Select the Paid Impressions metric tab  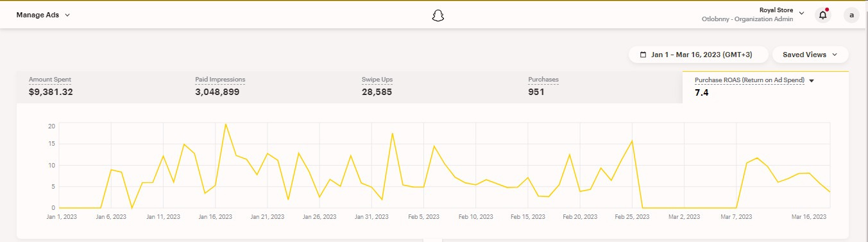[x=266, y=87]
